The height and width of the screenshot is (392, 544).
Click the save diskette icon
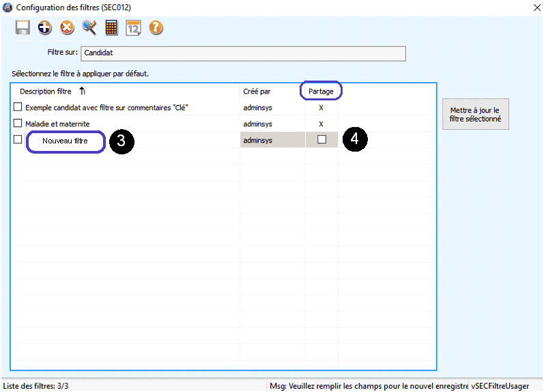23,28
